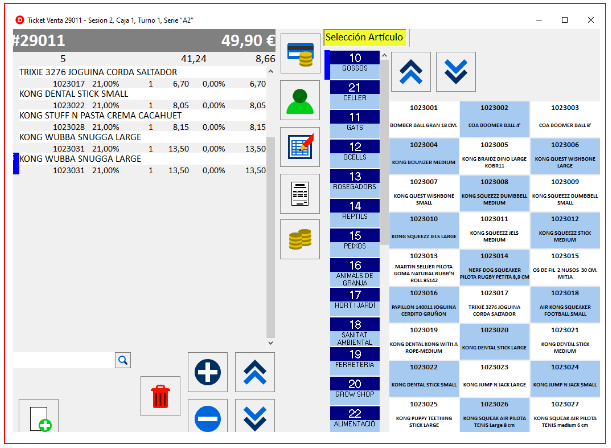
Task: Add article 1023022 Kong Dental Stick Small
Action: (424, 378)
